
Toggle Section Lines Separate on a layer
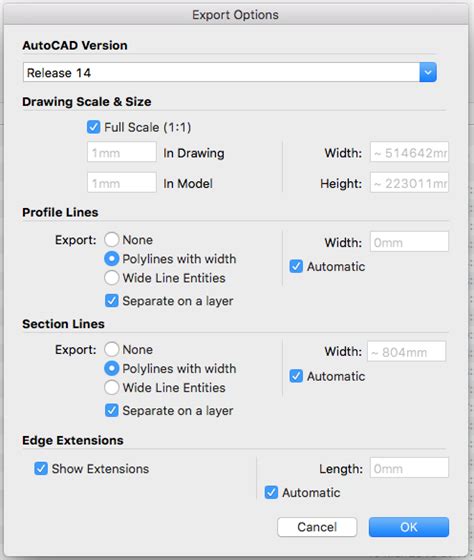coord(111,410)
